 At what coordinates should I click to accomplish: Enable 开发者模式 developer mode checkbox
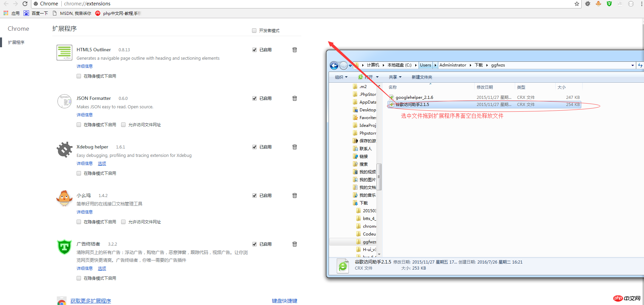tap(254, 31)
